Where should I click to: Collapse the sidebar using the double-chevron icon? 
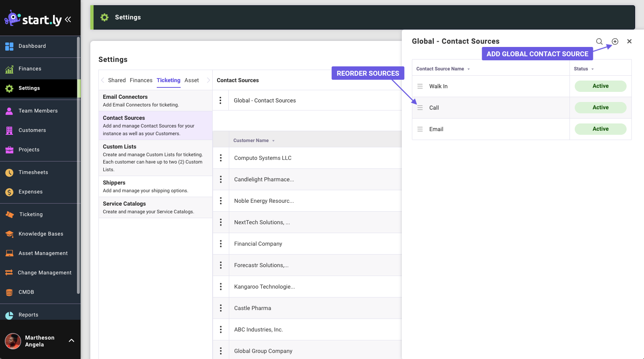[68, 19]
